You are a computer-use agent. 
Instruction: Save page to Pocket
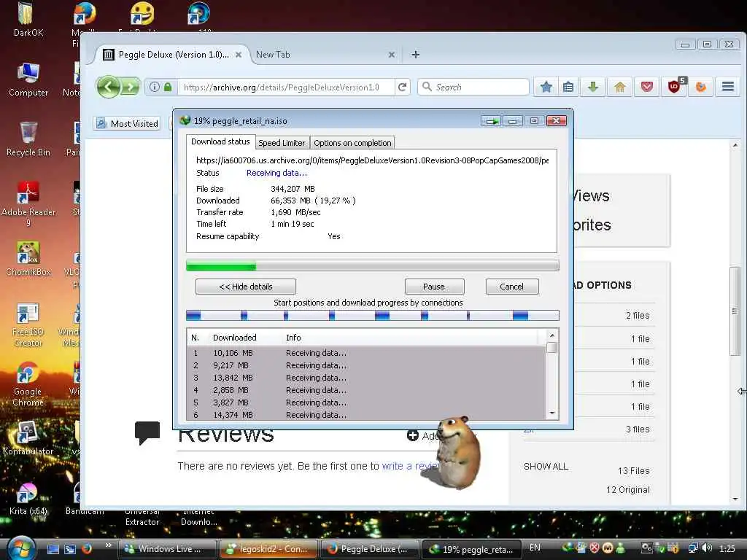(646, 87)
